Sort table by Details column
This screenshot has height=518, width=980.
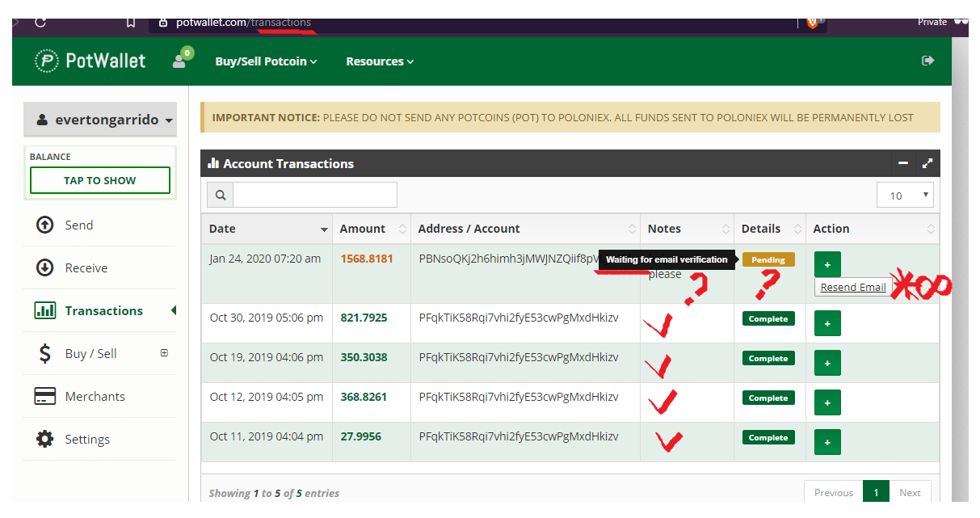click(x=770, y=229)
